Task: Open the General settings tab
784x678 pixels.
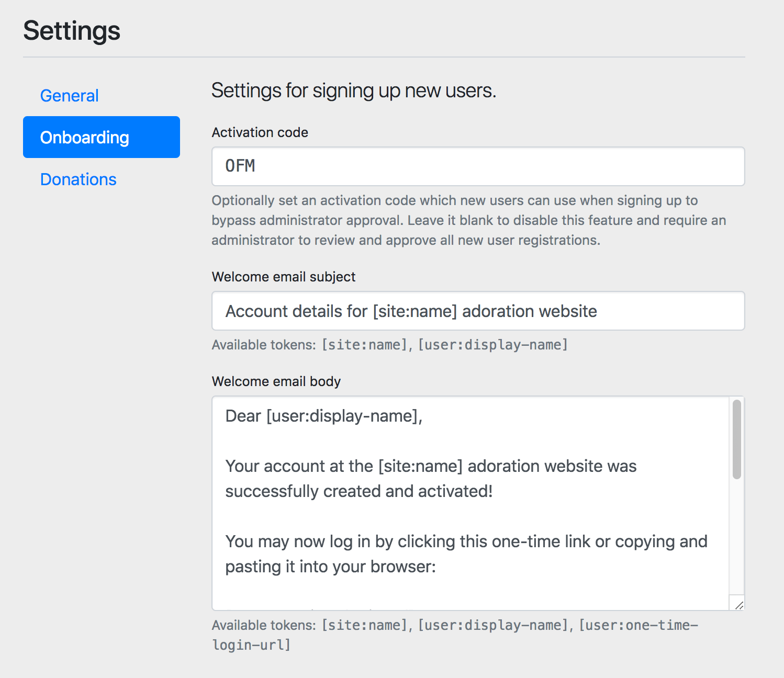Action: click(69, 96)
